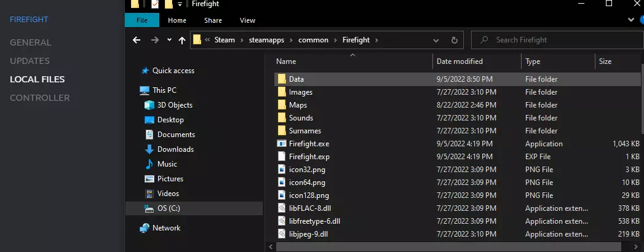This screenshot has width=644, height=252.
Task: Switch to the Home ribbon tab
Action: [177, 20]
